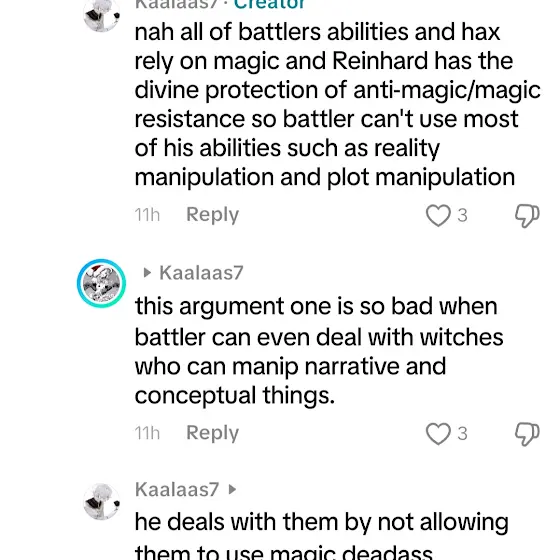Like the comment starting 'this argument one is so bad'
560x560 pixels.
point(438,434)
